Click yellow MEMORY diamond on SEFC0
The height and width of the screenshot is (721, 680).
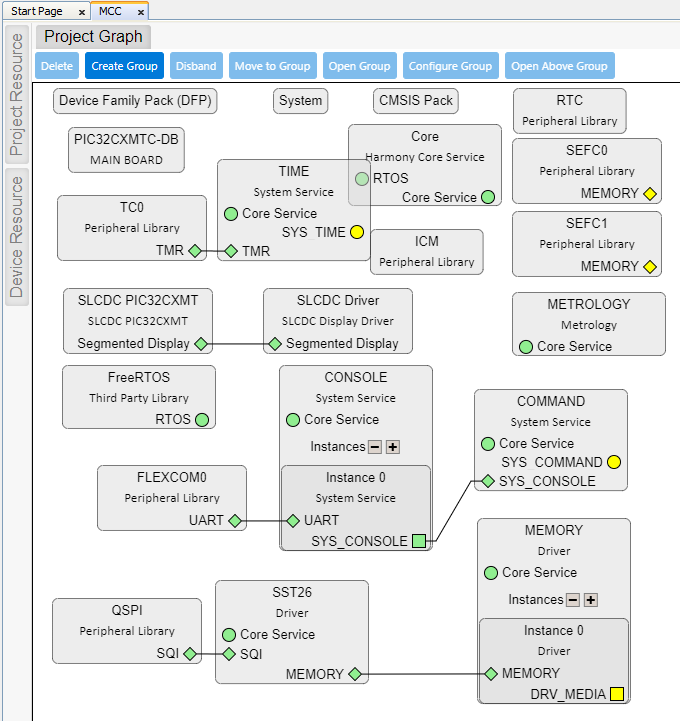[x=649, y=194]
